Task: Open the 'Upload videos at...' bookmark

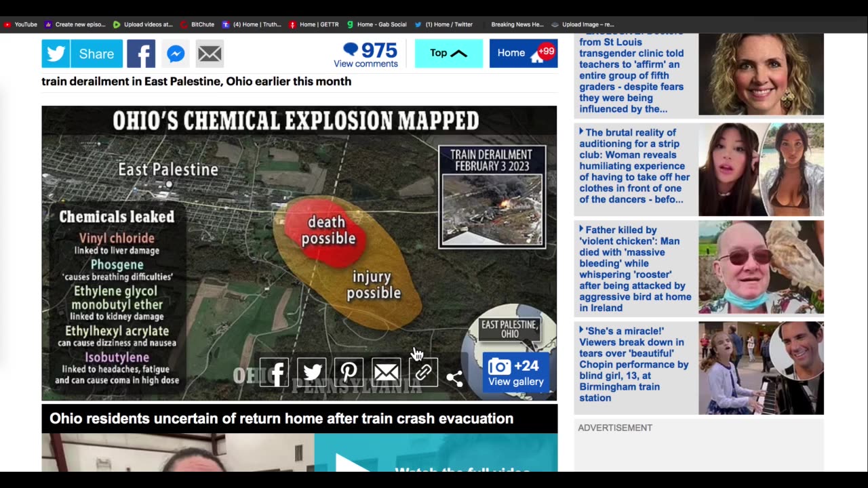Action: click(142, 24)
